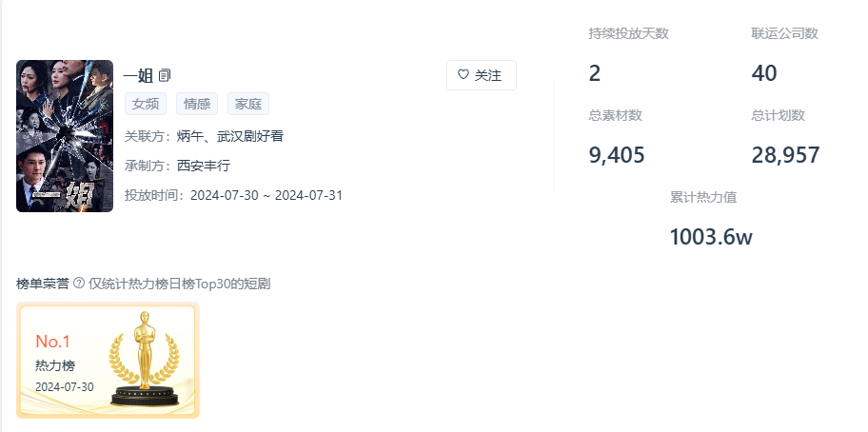Click the 累计热力值 value 1003.6w
The width and height of the screenshot is (868, 432).
click(711, 238)
